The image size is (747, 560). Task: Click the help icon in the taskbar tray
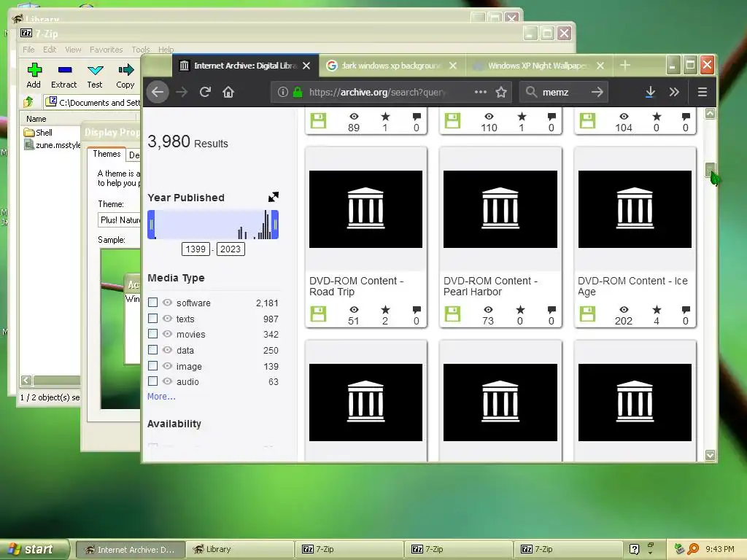[x=634, y=549]
